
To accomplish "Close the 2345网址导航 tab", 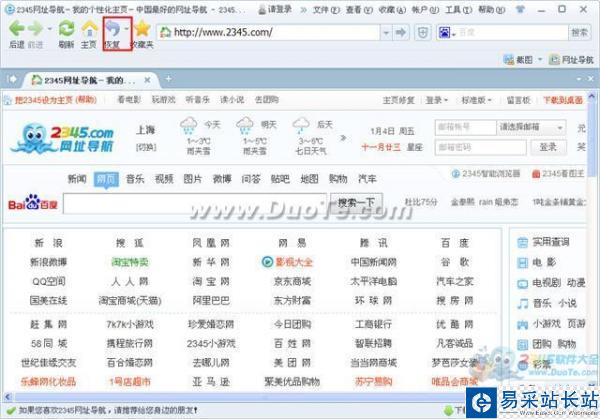I will pyautogui.click(x=147, y=80).
